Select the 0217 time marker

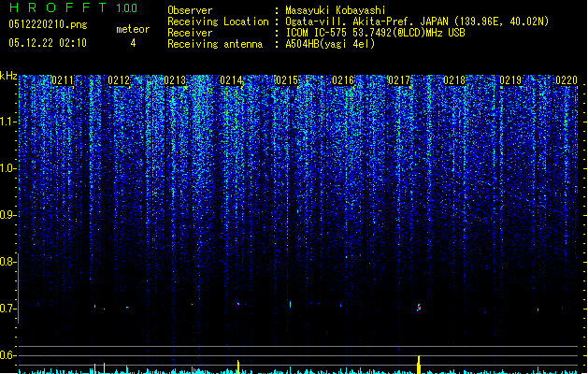[x=399, y=80]
